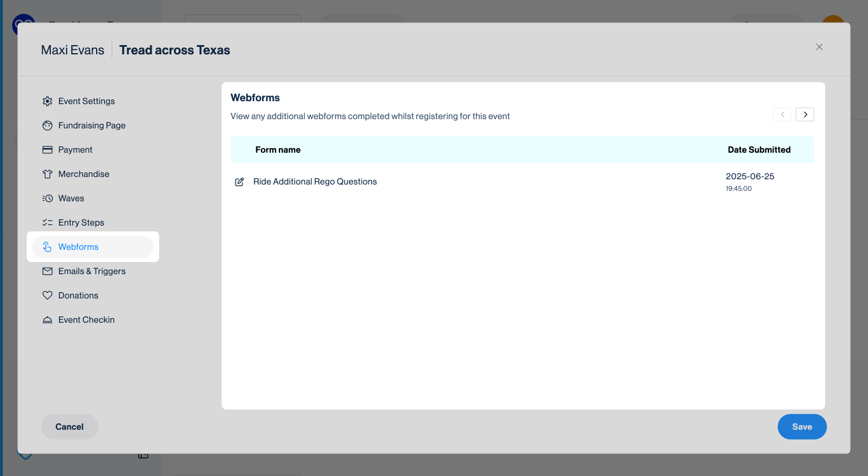Image resolution: width=868 pixels, height=476 pixels.
Task: Open Ride Additional Rego Questions entry
Action: pos(315,182)
